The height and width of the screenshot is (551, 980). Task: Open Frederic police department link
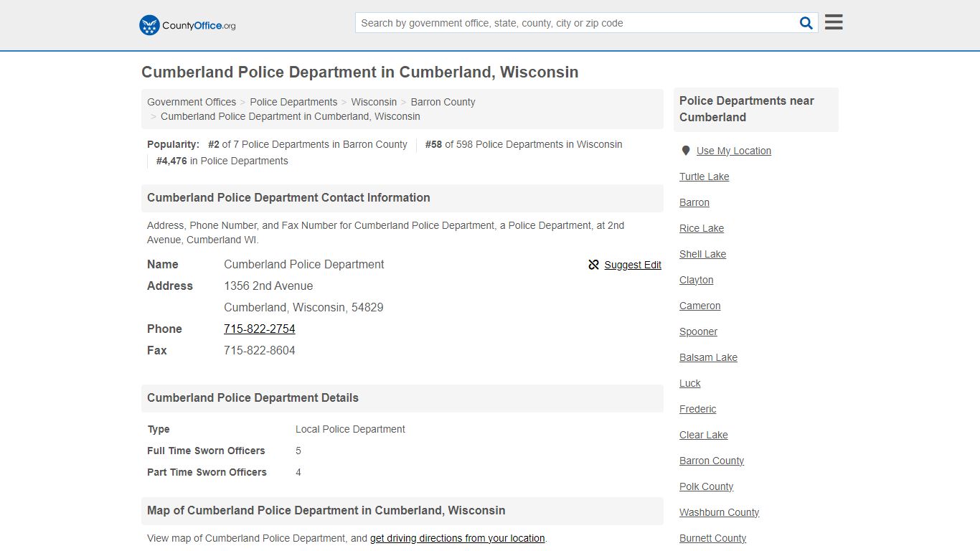[x=698, y=409]
